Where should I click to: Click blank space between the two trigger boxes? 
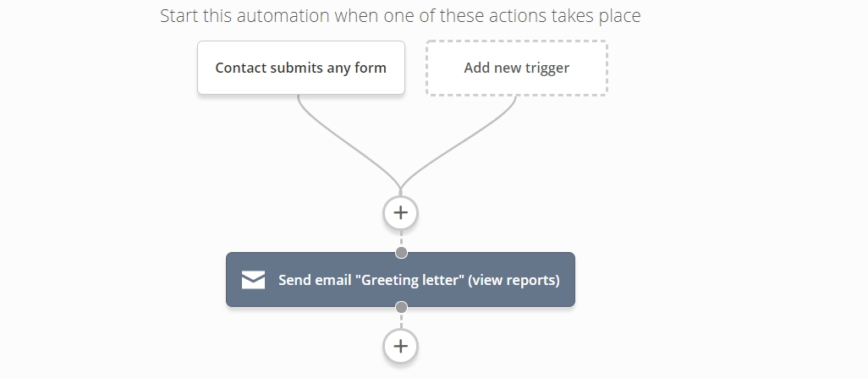point(415,68)
